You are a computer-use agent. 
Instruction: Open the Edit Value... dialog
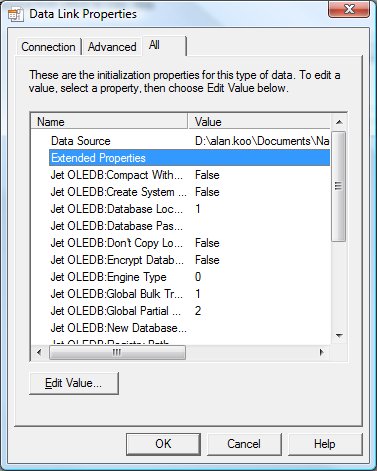[74, 383]
